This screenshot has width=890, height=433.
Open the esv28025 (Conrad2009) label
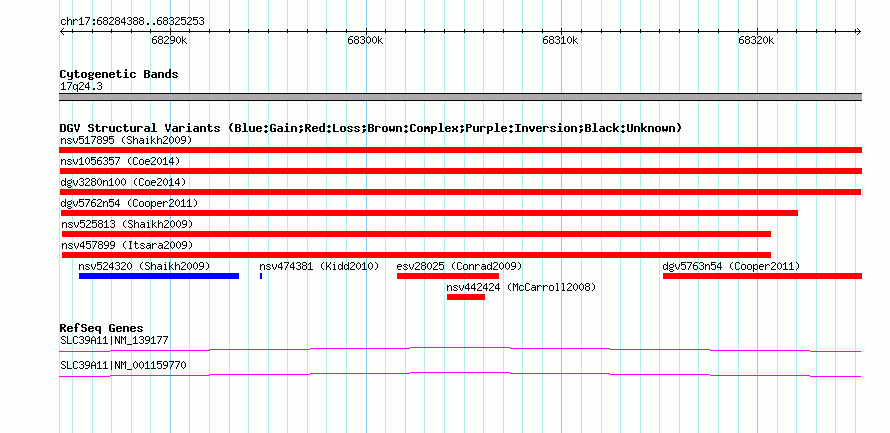coord(459,266)
